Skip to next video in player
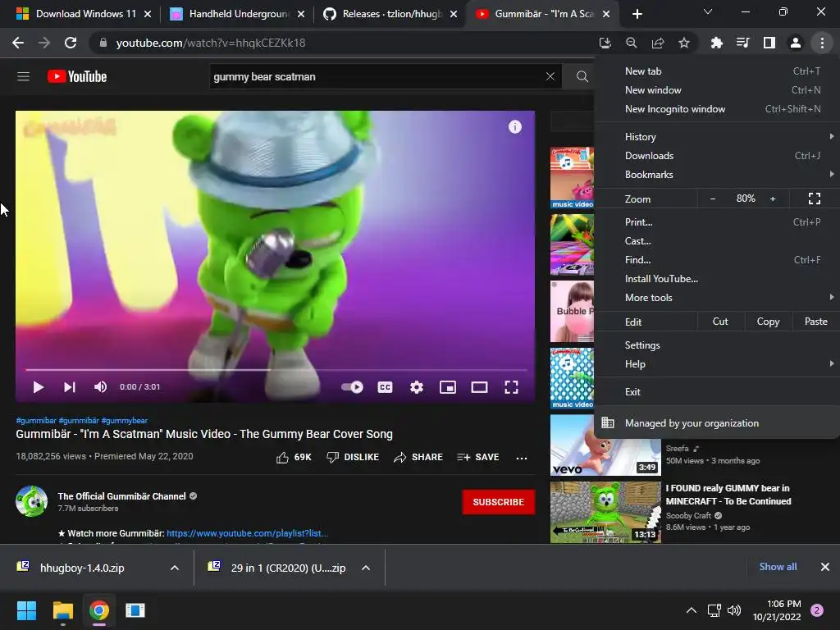Viewport: 840px width, 630px height. pos(70,387)
